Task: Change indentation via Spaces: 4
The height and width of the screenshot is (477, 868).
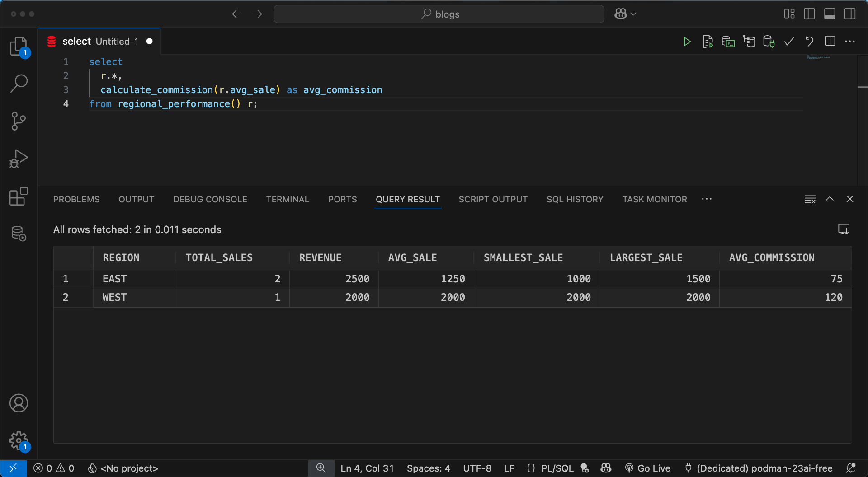Action: (x=429, y=468)
